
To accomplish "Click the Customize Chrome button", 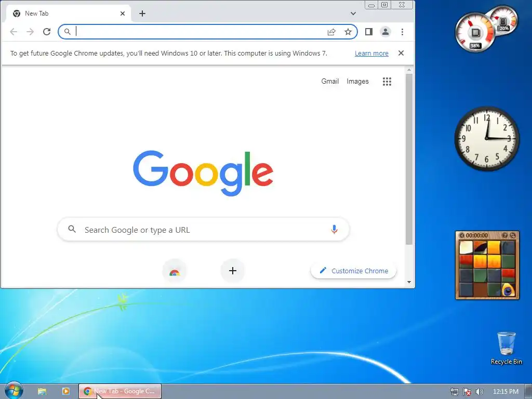I will click(353, 271).
